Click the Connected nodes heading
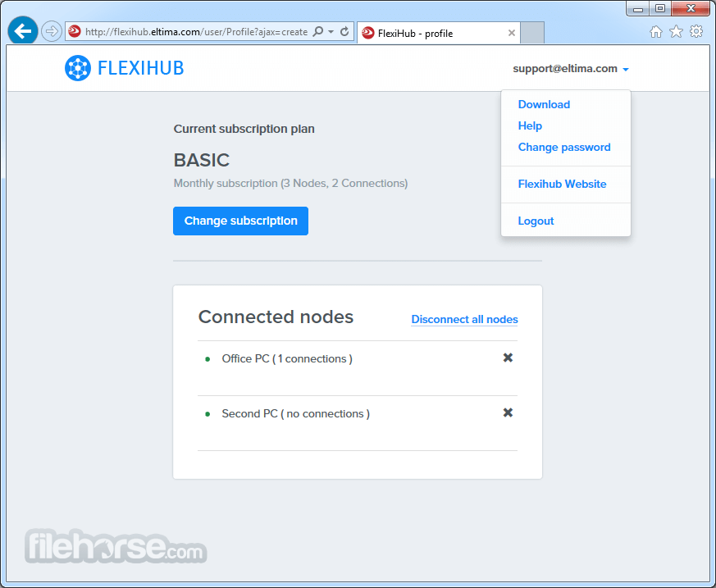This screenshot has height=588, width=716. [276, 317]
